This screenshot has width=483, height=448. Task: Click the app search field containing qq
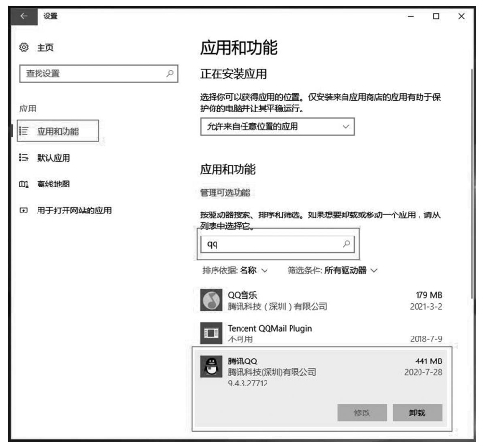pyautogui.click(x=277, y=244)
